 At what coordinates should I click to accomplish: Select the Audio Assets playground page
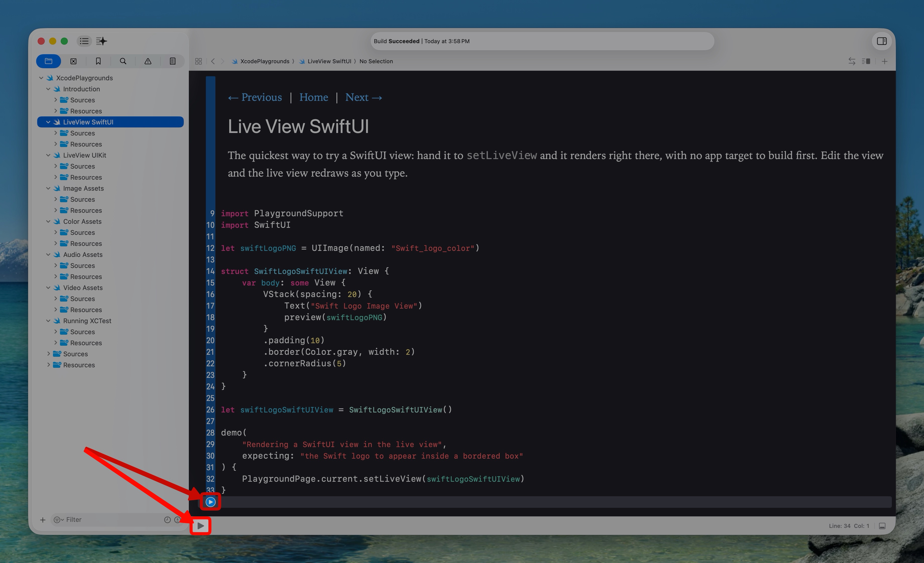(110, 255)
